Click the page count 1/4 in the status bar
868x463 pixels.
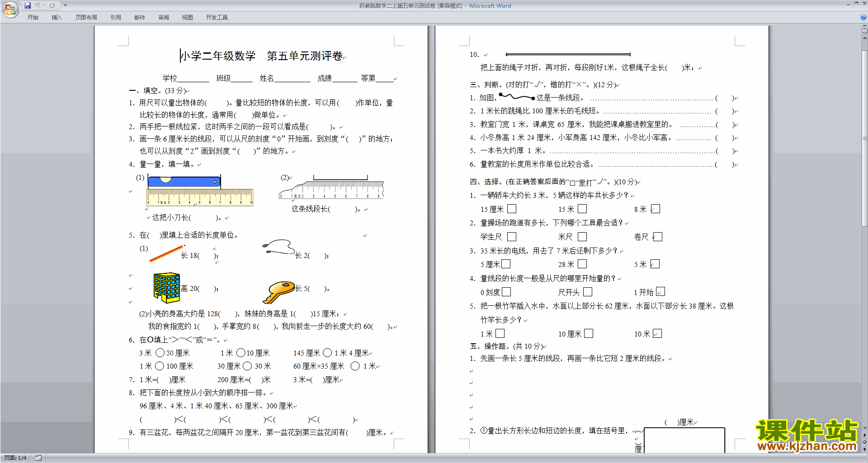(15, 458)
